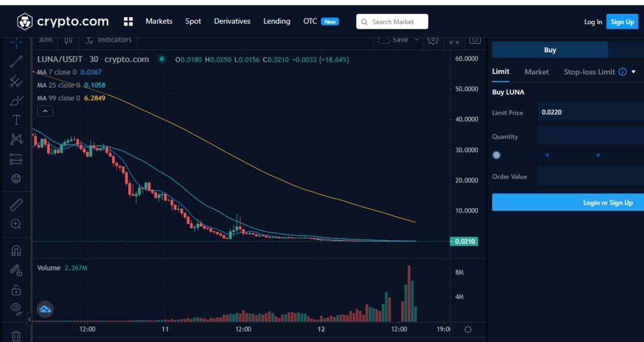
Task: Select the text annotation tool
Action: pos(16,120)
